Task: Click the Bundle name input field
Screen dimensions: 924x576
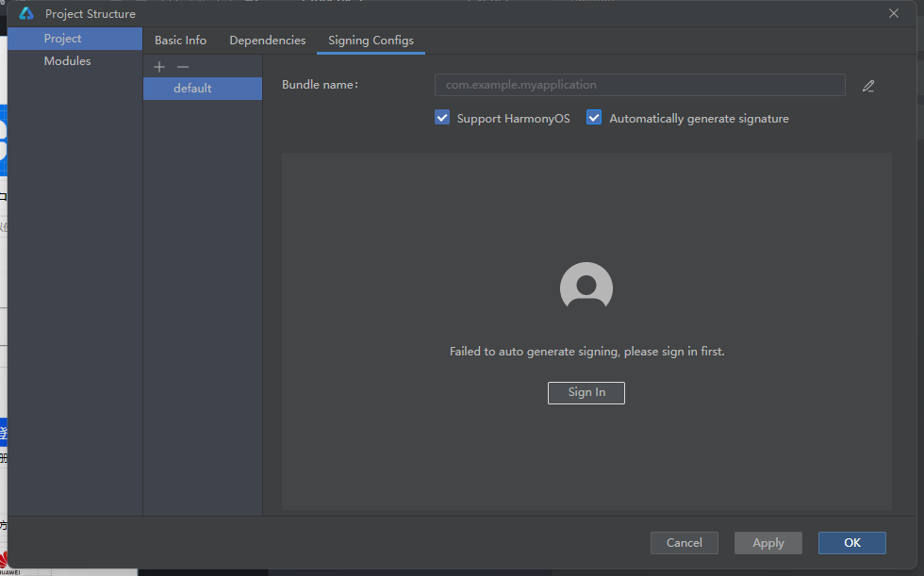Action: 639,85
